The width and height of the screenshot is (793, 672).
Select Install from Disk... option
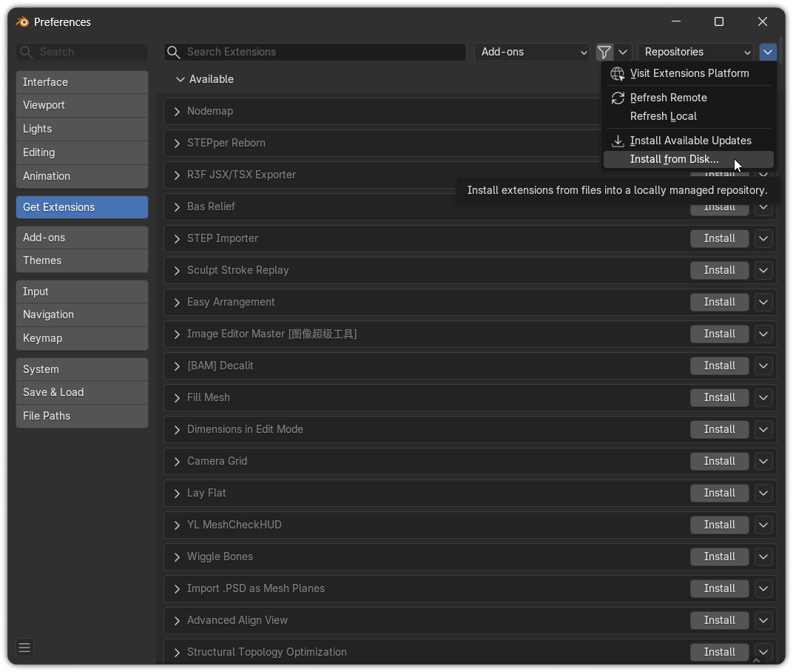click(x=688, y=159)
